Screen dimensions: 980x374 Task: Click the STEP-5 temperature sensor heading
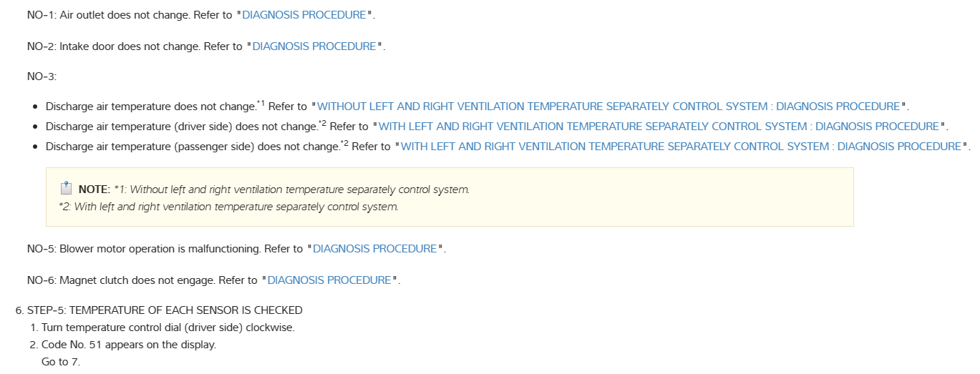165,310
